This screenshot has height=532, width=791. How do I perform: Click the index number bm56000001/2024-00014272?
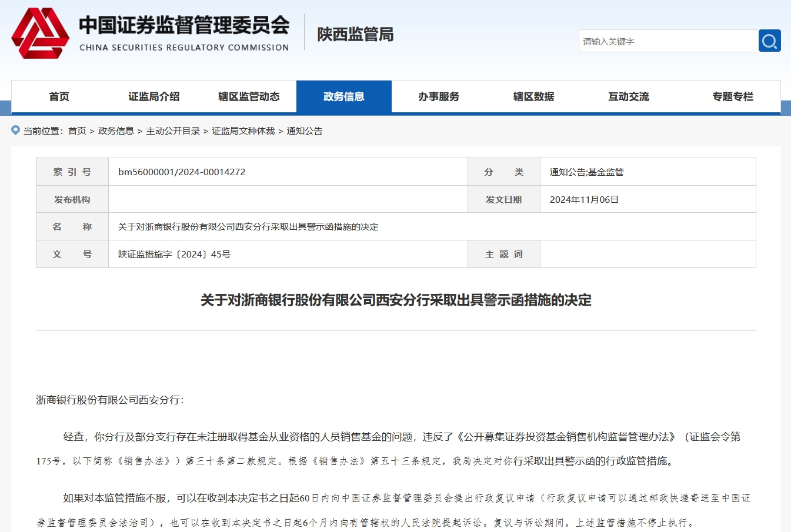click(182, 172)
